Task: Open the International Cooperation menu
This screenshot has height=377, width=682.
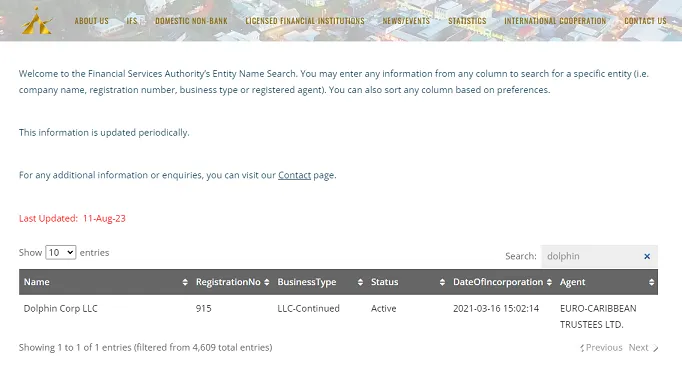Action: coord(555,21)
